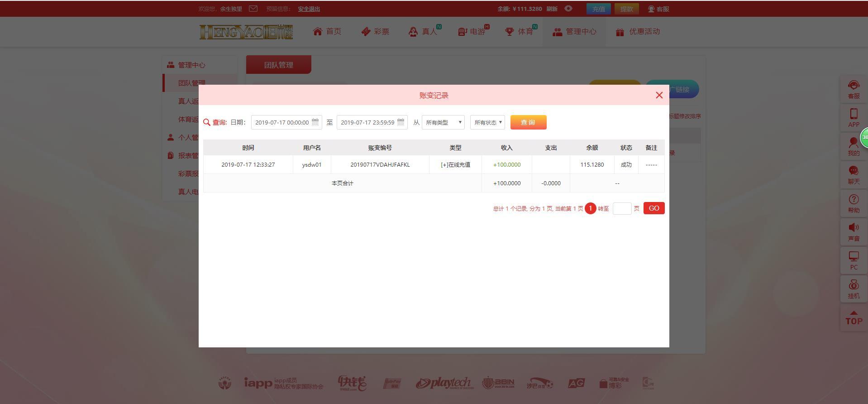The image size is (868, 404).
Task: Open the start date calendar icon
Action: point(315,122)
